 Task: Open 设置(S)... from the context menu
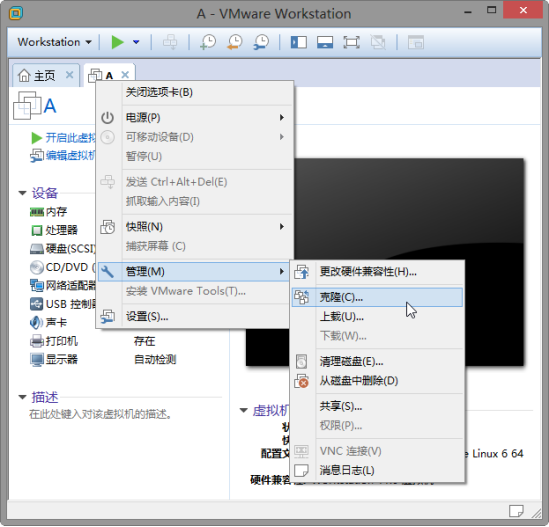coord(194,317)
